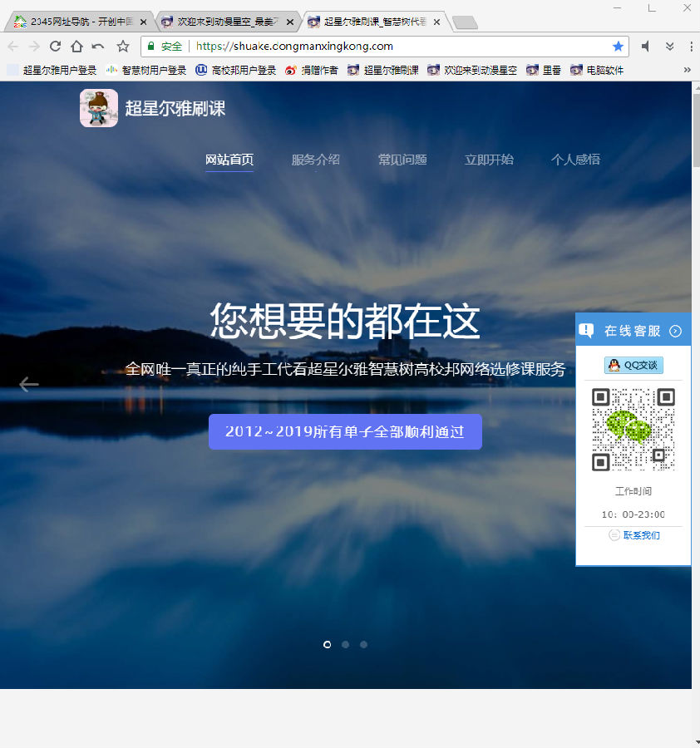The width and height of the screenshot is (700, 748).
Task: Click the 超星尔雅刷课 site logo image
Action: 99,108
